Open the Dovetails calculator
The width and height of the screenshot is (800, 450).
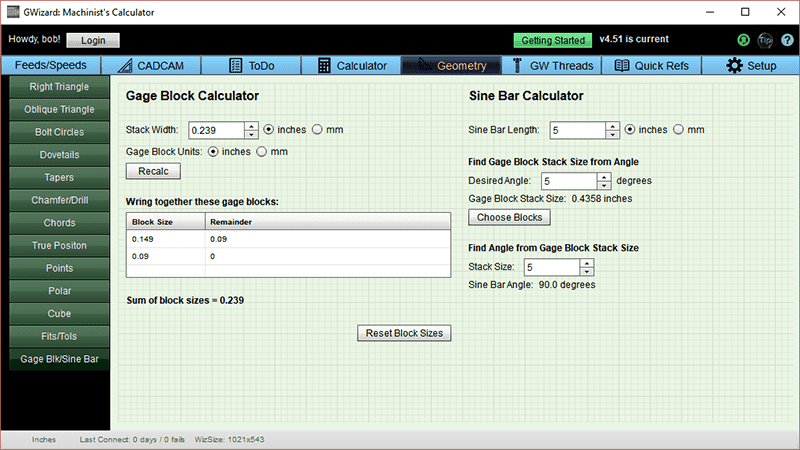click(59, 155)
